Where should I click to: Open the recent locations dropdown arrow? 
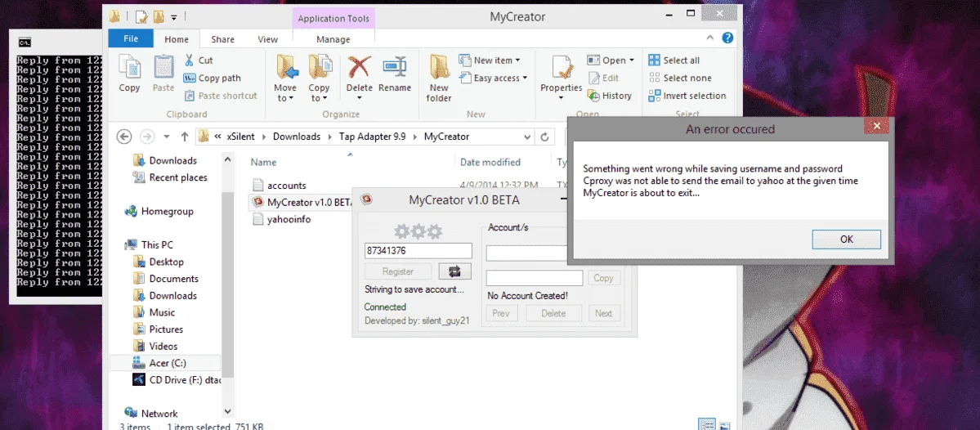(x=166, y=137)
